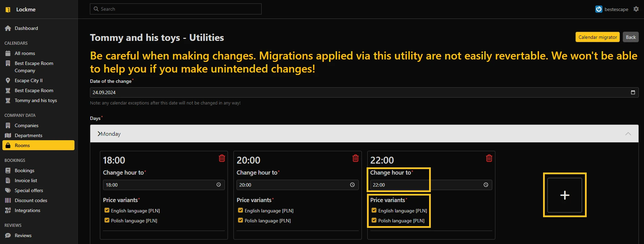Click the Calendar migrator button
The width and height of the screenshot is (644, 244).
597,37
